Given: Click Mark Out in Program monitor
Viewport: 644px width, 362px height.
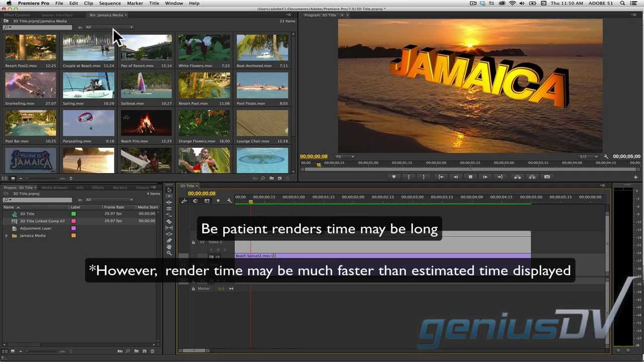Looking at the screenshot, I should click(x=424, y=177).
